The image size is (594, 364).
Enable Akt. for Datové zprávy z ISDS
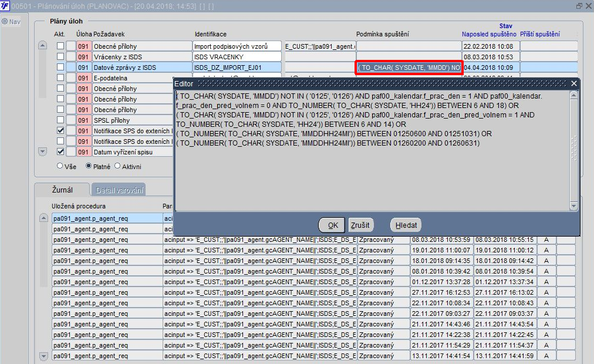(60, 67)
